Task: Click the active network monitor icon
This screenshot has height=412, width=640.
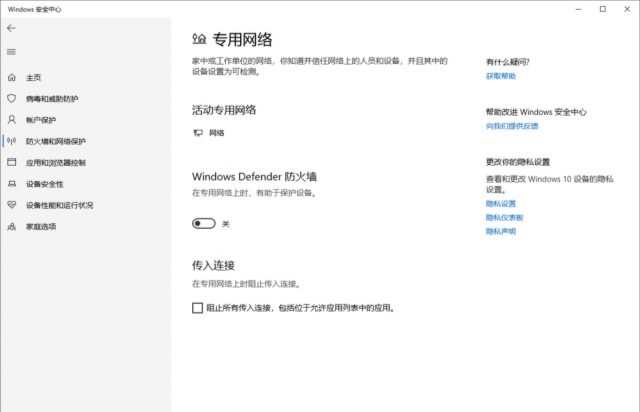Action: [198, 133]
